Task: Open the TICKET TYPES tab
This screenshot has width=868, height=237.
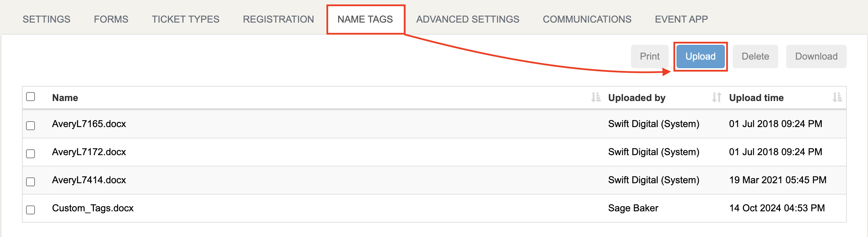Action: point(186,19)
